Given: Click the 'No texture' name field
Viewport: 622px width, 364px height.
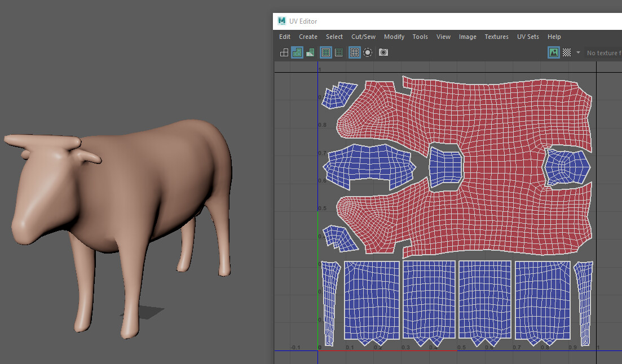Looking at the screenshot, I should click(x=603, y=53).
